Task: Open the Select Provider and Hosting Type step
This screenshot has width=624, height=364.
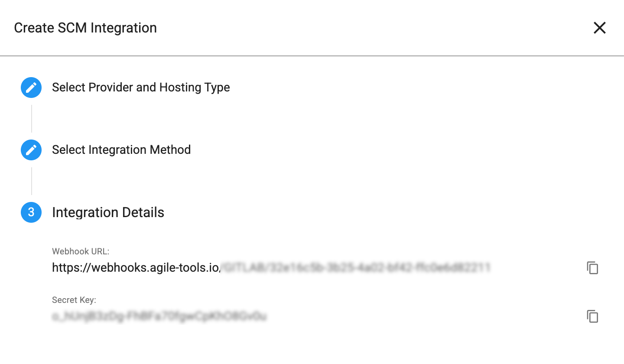Action: (141, 88)
